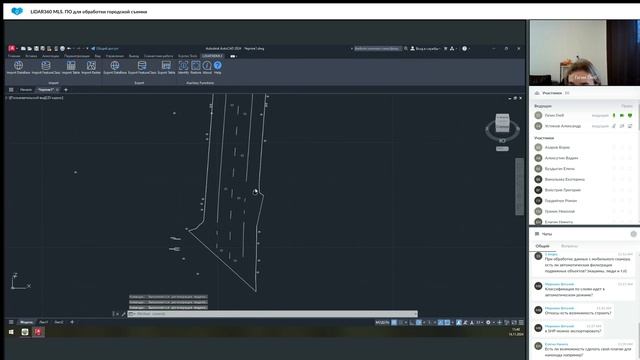This screenshot has height=360, width=640.
Task: Click the Share drawing arrow icon
Action: pyautogui.click(x=93, y=49)
